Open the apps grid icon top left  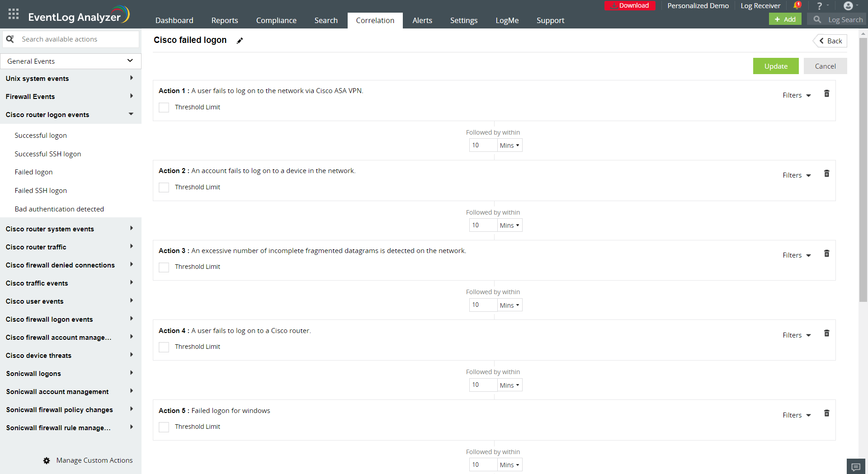13,14
